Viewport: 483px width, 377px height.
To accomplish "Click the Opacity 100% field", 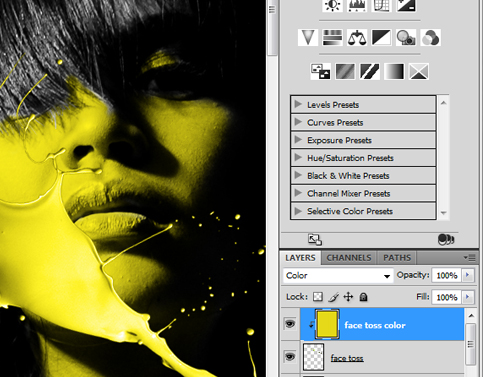I will coord(447,275).
